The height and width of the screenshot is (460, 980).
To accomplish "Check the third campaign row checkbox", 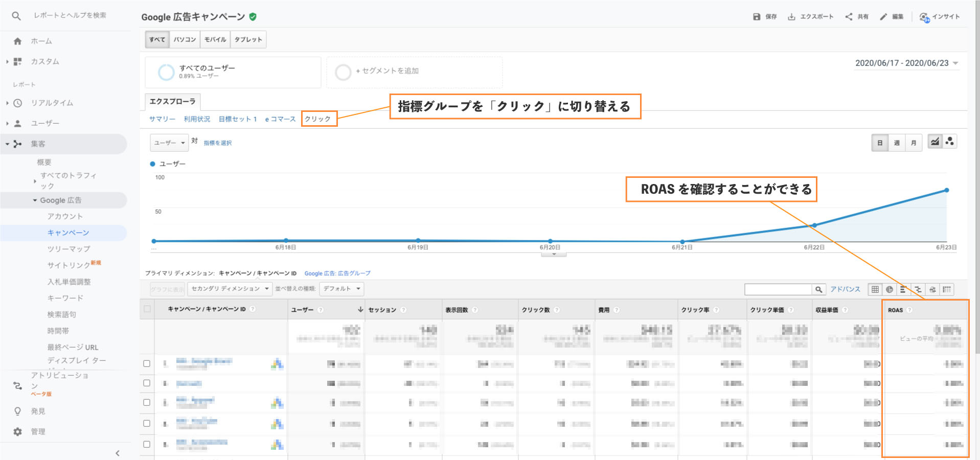I will (x=147, y=402).
